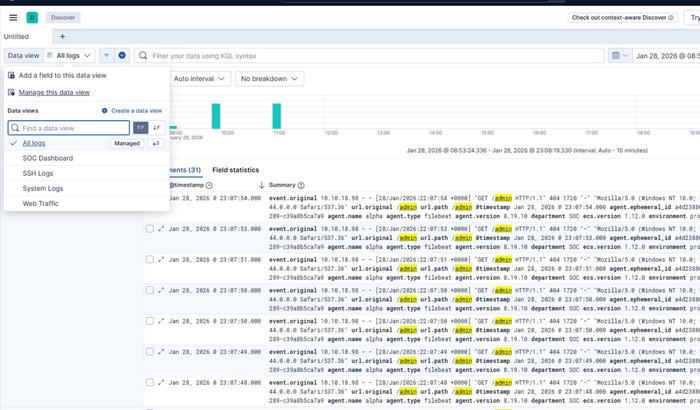
Task: Select the row checkbox for 23:07:53.000
Action: coord(150,229)
